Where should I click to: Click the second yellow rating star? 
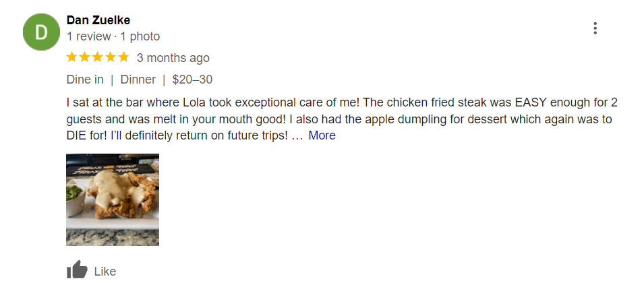[84, 57]
